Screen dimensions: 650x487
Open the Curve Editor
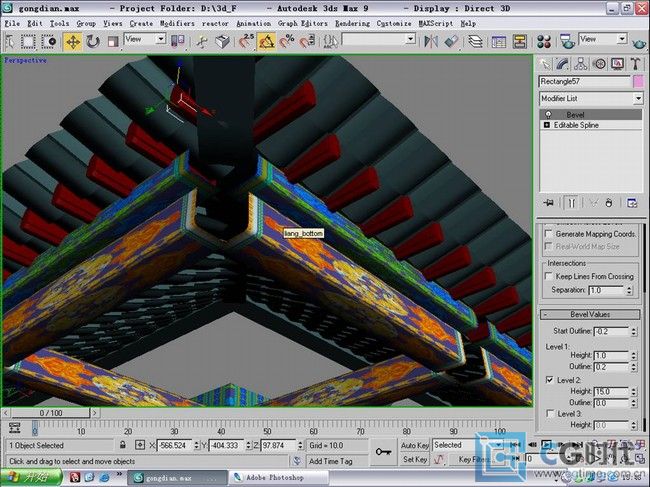pyautogui.click(x=499, y=41)
